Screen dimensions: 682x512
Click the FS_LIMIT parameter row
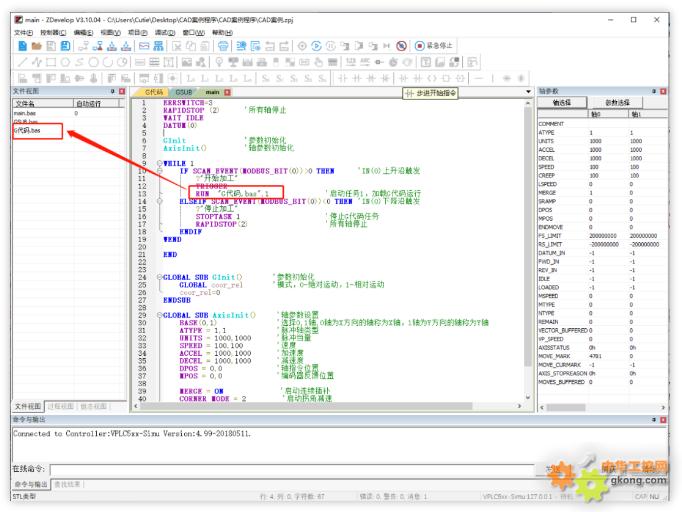(602, 235)
